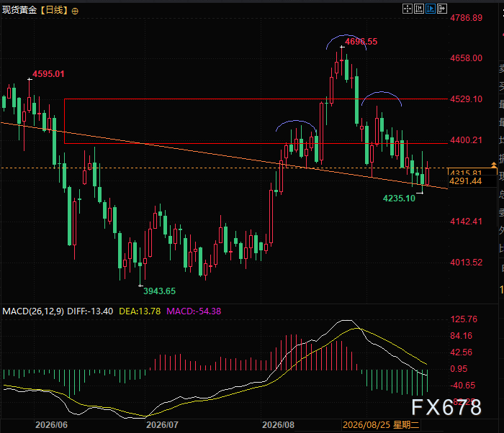Click the magenta MACD:-54.38 readout
Image resolution: width=504 pixels, height=433 pixels.
tap(194, 311)
